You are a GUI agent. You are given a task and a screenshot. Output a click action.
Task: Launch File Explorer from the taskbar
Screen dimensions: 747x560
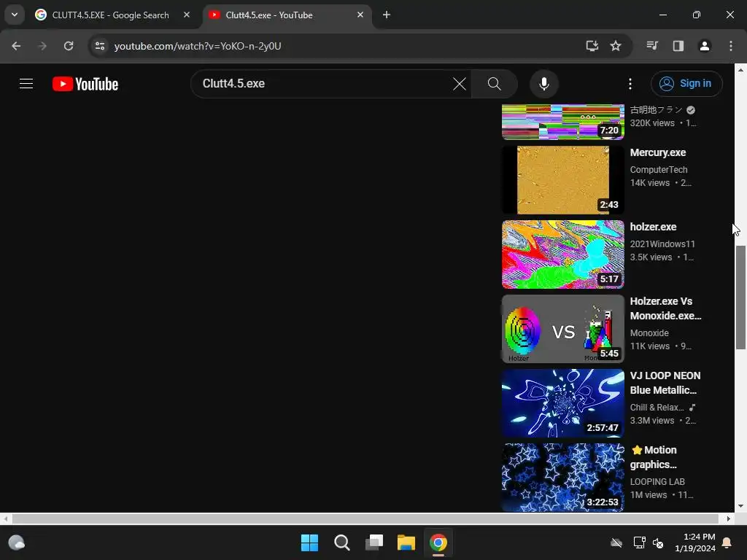[406, 542]
